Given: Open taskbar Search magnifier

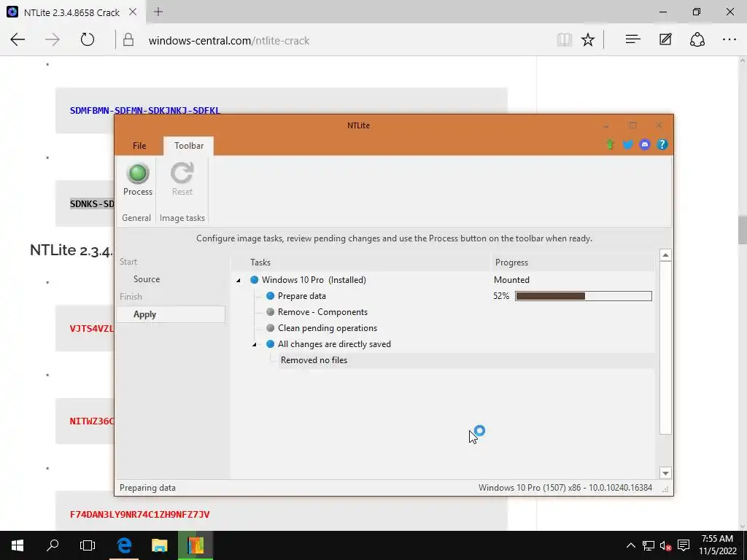Looking at the screenshot, I should (53, 545).
